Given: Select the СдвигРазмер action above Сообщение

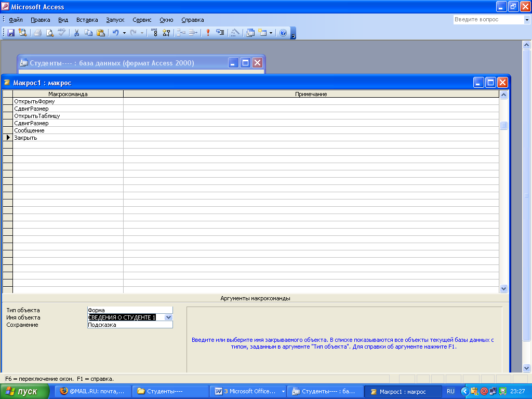Looking at the screenshot, I should pos(68,123).
